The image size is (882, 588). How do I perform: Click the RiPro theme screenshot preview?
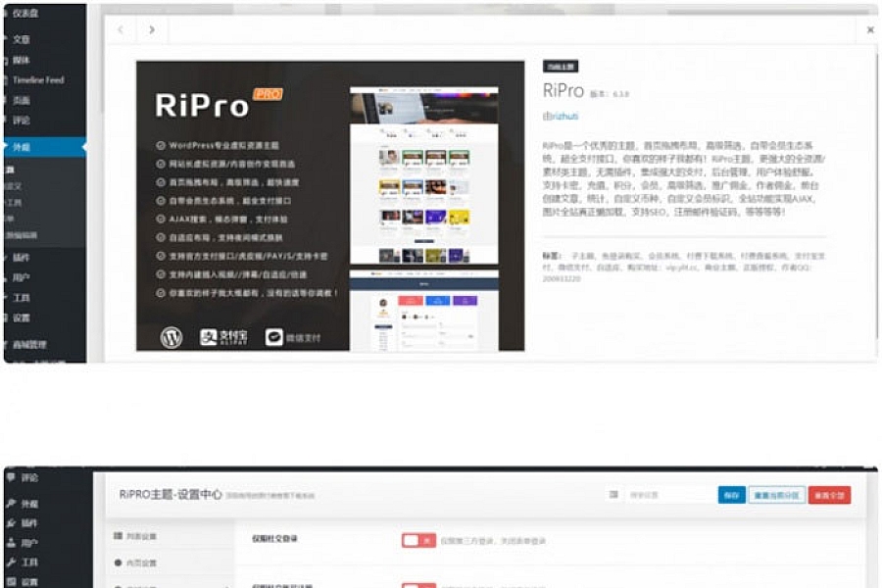[x=330, y=206]
